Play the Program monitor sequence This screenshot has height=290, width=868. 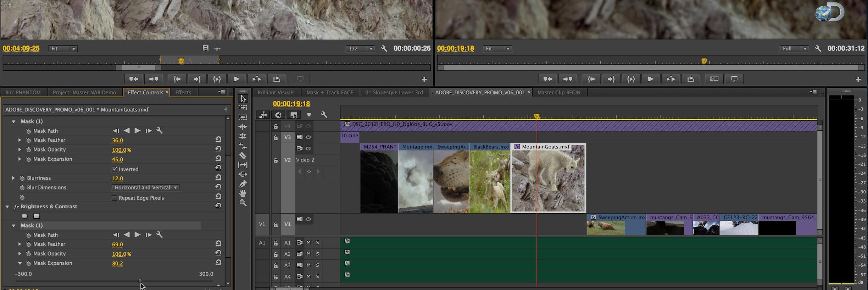[x=650, y=79]
